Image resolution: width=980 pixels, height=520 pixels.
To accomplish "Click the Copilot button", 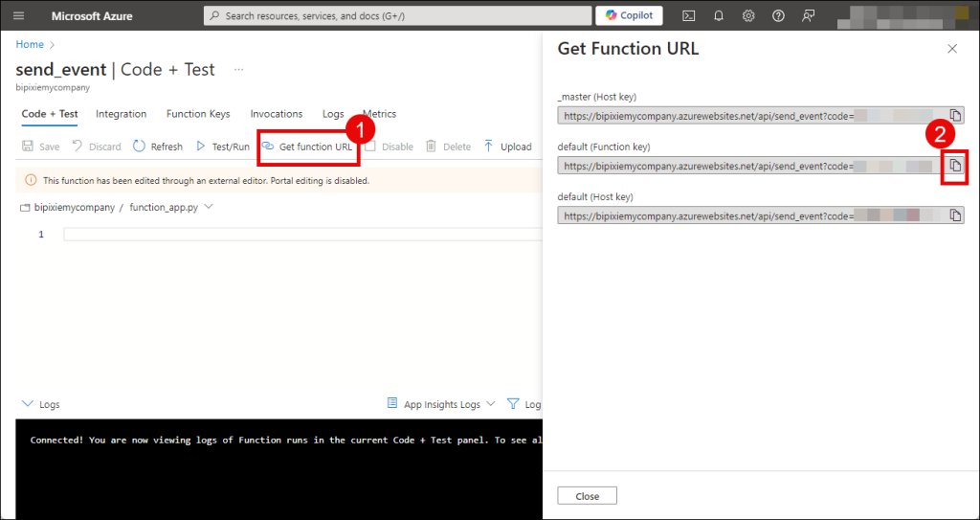I will (x=629, y=16).
